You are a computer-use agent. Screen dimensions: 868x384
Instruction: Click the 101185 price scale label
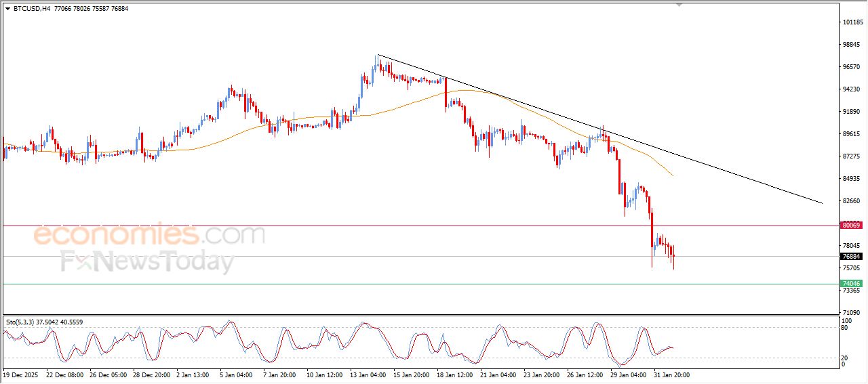[x=852, y=22]
